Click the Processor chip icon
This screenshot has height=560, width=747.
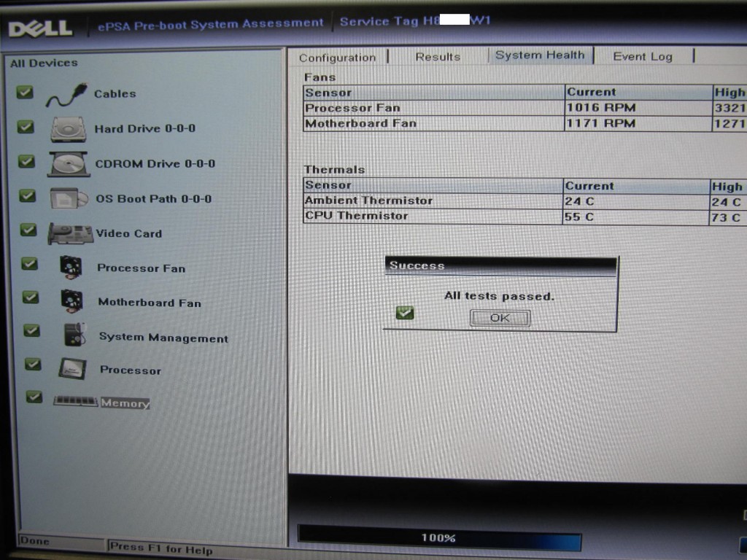(72, 368)
